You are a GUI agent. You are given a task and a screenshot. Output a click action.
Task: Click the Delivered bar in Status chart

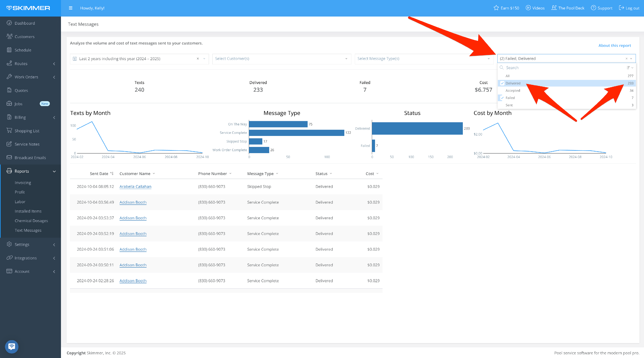pyautogui.click(x=417, y=129)
